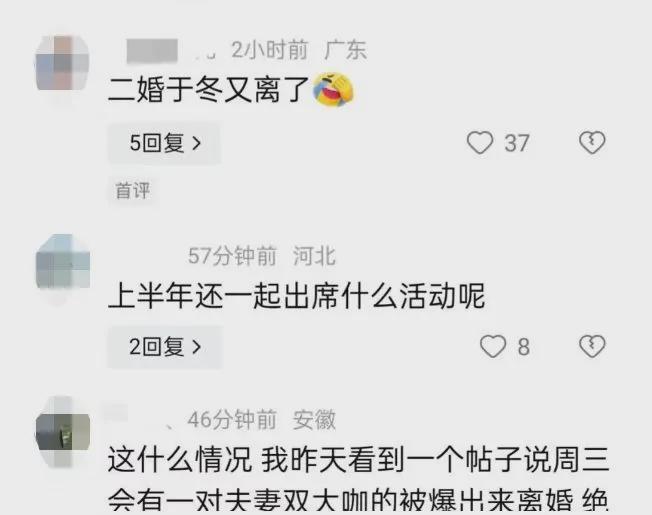This screenshot has height=515, width=652.
Task: Tap the blurred username of 广东 commenter
Action: pos(152,51)
